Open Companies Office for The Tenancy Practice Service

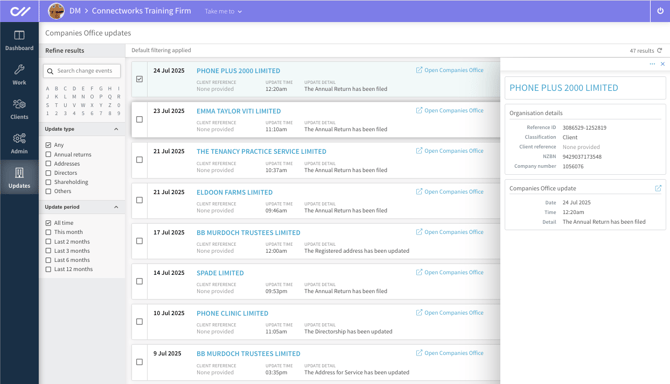click(450, 151)
